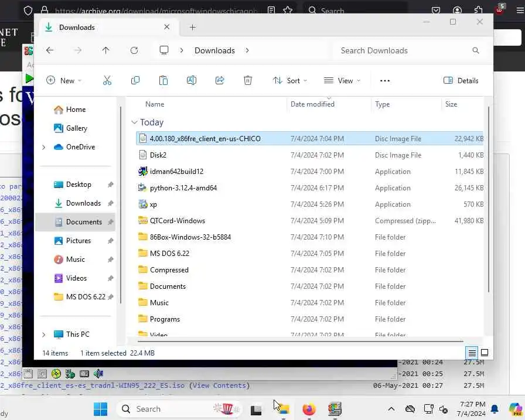Click the Copy icon in toolbar
This screenshot has width=525, height=420.
coord(135,80)
